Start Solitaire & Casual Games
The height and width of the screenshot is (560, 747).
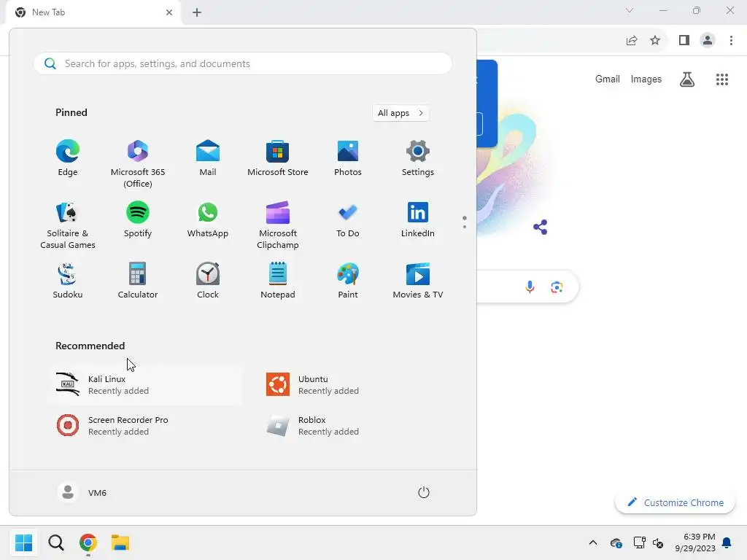tap(68, 225)
